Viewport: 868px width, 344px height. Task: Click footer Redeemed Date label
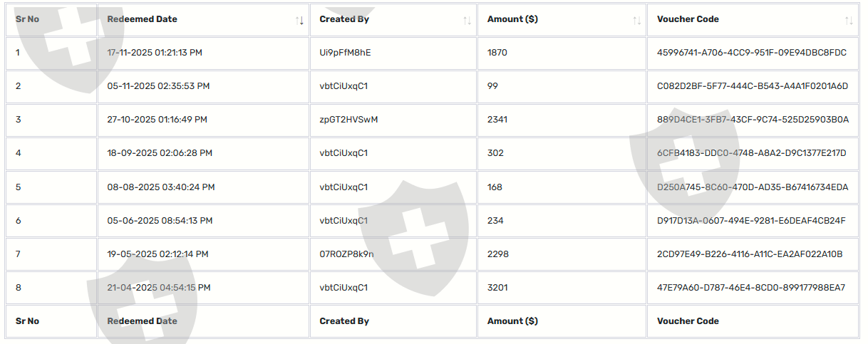(x=142, y=321)
